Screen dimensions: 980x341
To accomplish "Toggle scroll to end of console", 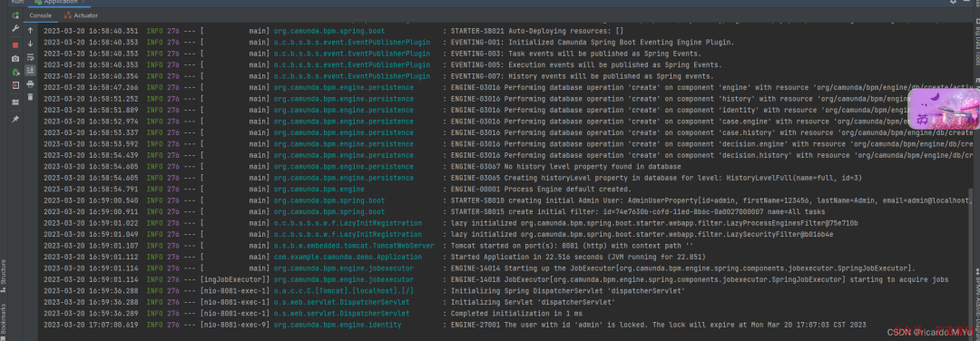I will pyautogui.click(x=30, y=71).
